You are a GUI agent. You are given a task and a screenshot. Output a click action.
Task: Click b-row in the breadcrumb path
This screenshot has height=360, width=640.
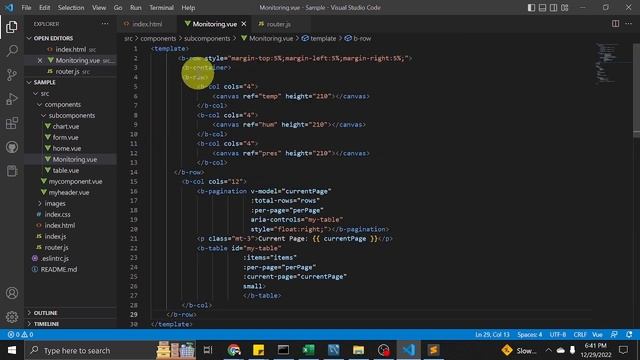click(x=362, y=38)
